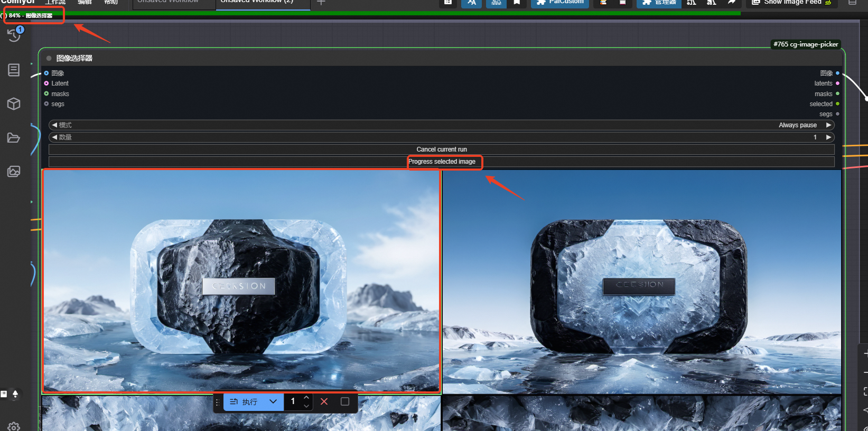Image resolution: width=868 pixels, height=431 pixels.
Task: Open the PalCustom puzzle button
Action: [x=560, y=3]
